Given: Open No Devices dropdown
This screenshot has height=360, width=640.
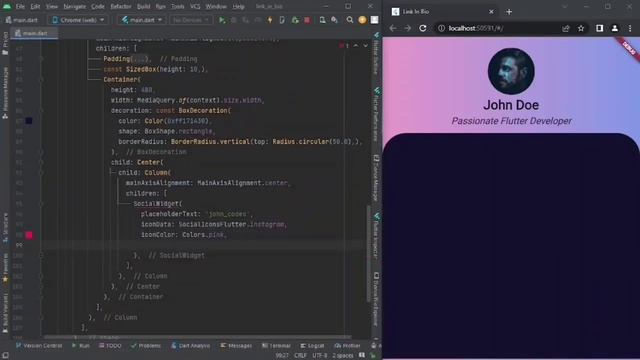Looking at the screenshot, I should 190,20.
